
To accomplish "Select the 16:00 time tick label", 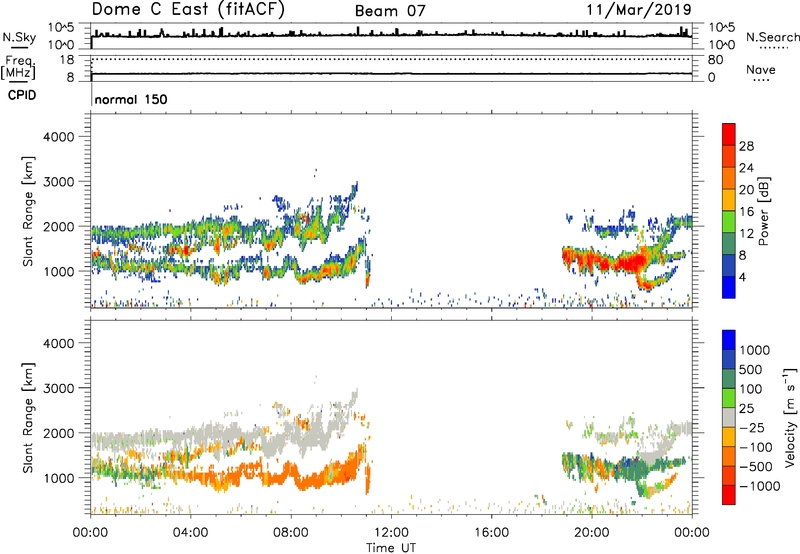I will (491, 533).
